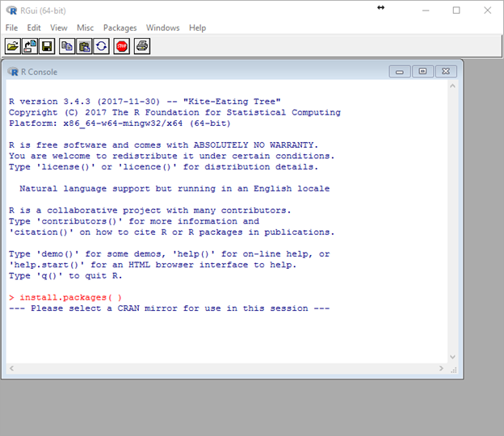The image size is (504, 436).
Task: Open the Misc menu
Action: coord(85,27)
